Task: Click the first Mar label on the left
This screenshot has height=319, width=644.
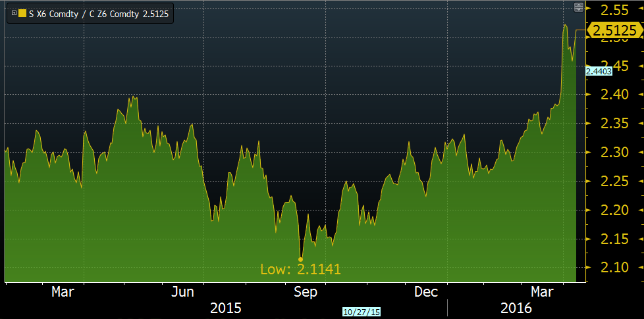Action: coord(63,291)
